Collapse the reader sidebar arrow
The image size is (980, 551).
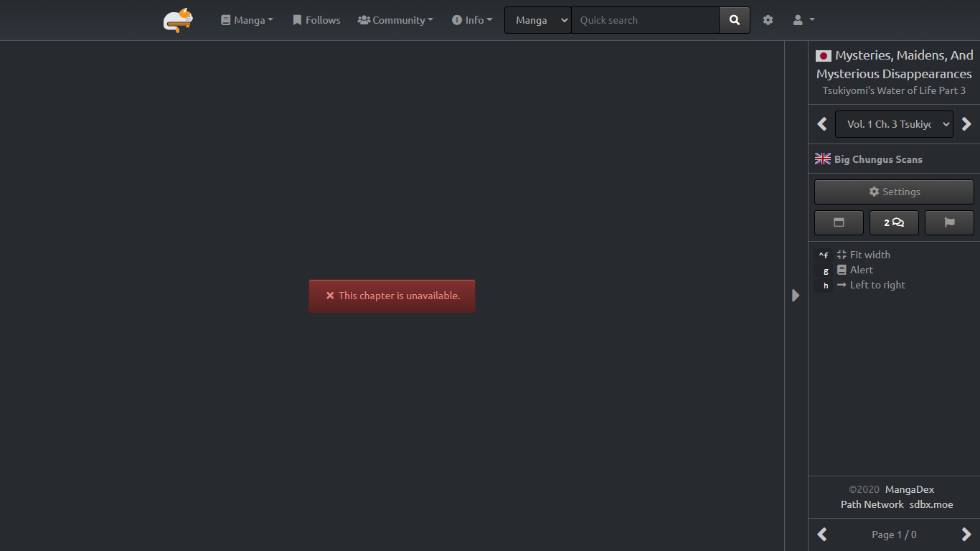click(x=796, y=295)
